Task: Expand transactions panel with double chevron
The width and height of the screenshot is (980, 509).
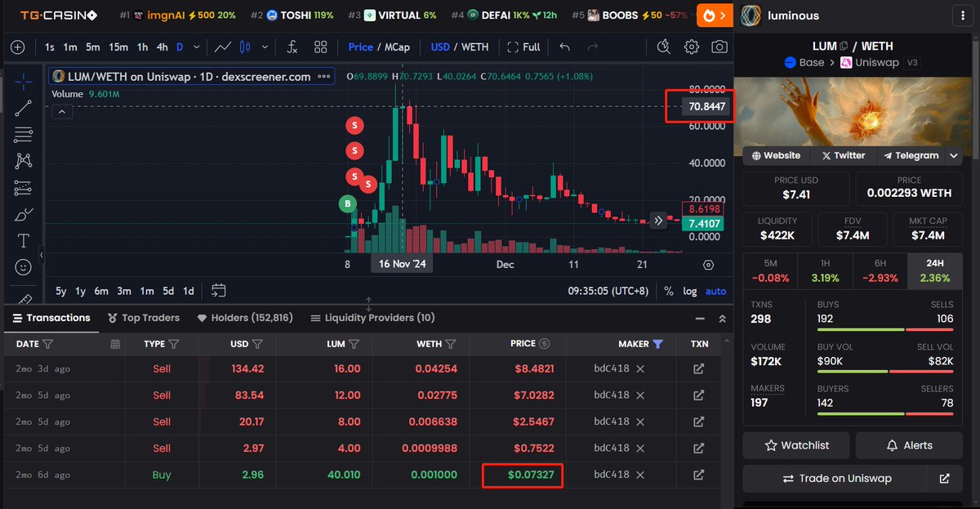Action: [x=722, y=319]
